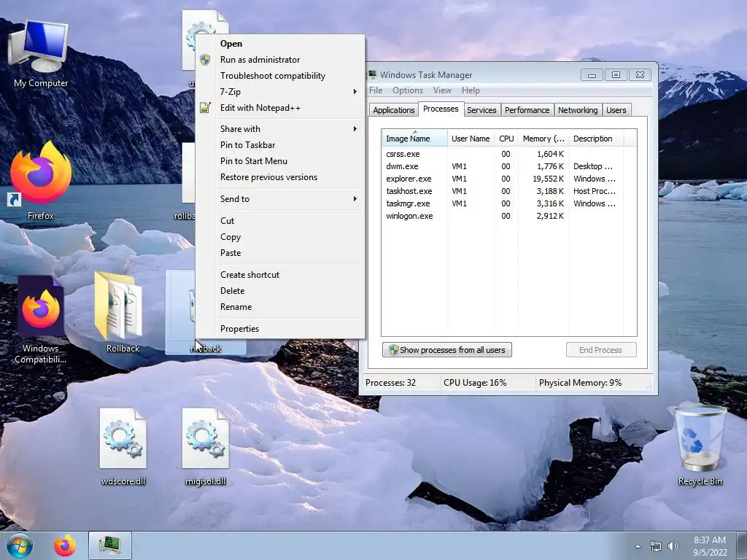Open the Task Manager Options menu
This screenshot has width=747, height=560.
tap(407, 90)
